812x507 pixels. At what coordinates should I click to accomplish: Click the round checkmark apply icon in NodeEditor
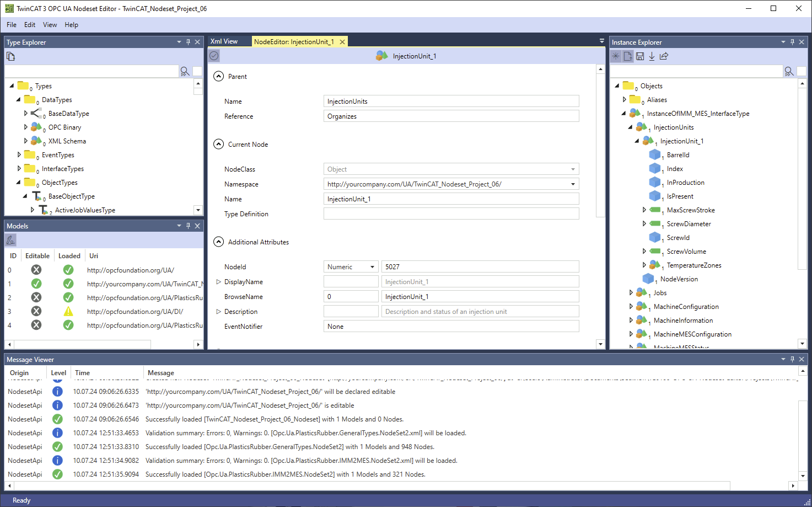coord(214,56)
